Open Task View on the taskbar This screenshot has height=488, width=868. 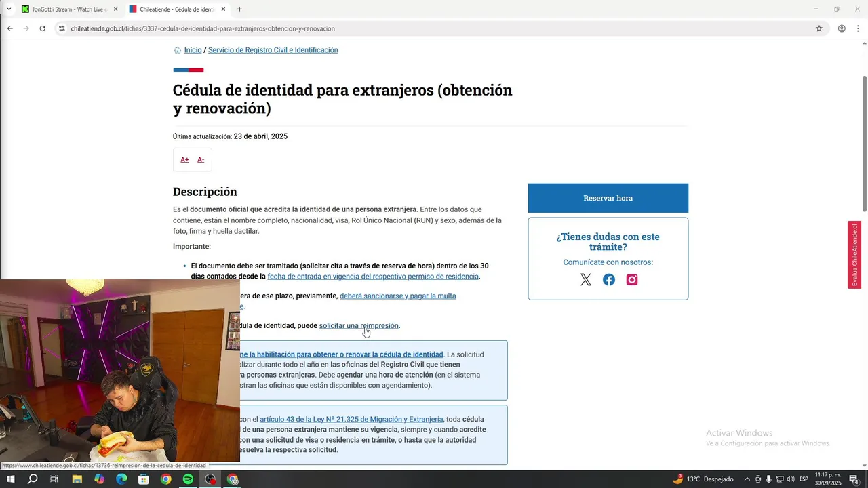(54, 479)
